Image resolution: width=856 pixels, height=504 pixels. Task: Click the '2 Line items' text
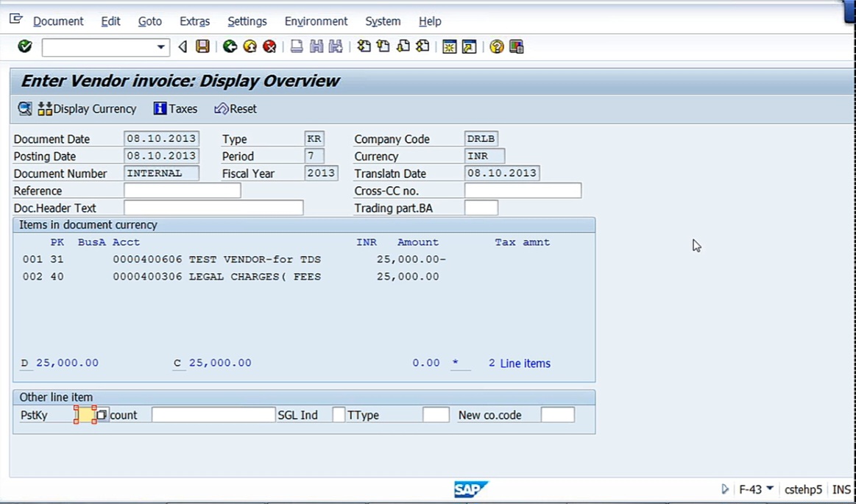(519, 363)
